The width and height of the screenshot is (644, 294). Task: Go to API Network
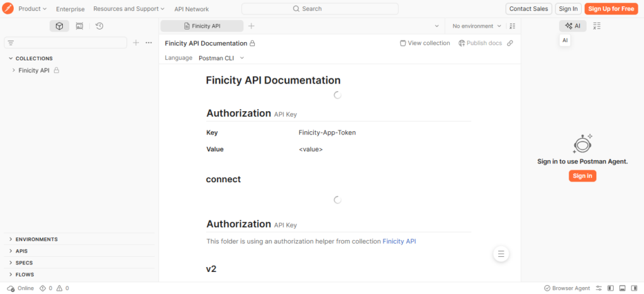click(x=191, y=9)
